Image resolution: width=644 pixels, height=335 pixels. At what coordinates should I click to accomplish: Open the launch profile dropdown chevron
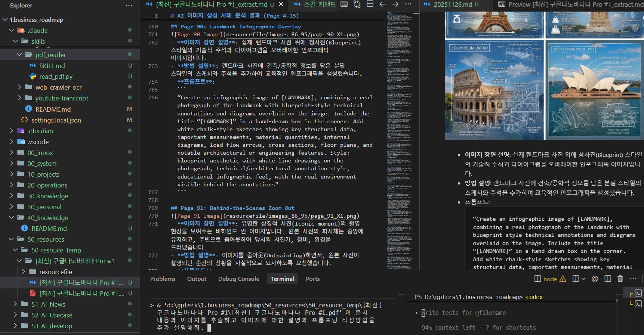pyautogui.click(x=583, y=279)
